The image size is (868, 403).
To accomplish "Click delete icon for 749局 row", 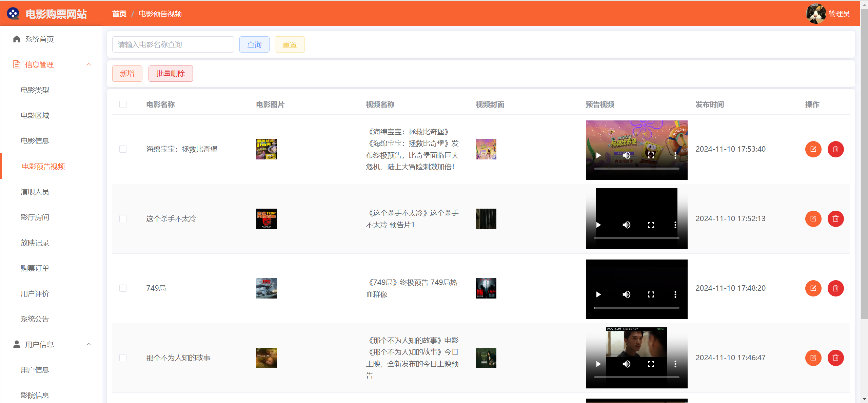I will [x=835, y=288].
